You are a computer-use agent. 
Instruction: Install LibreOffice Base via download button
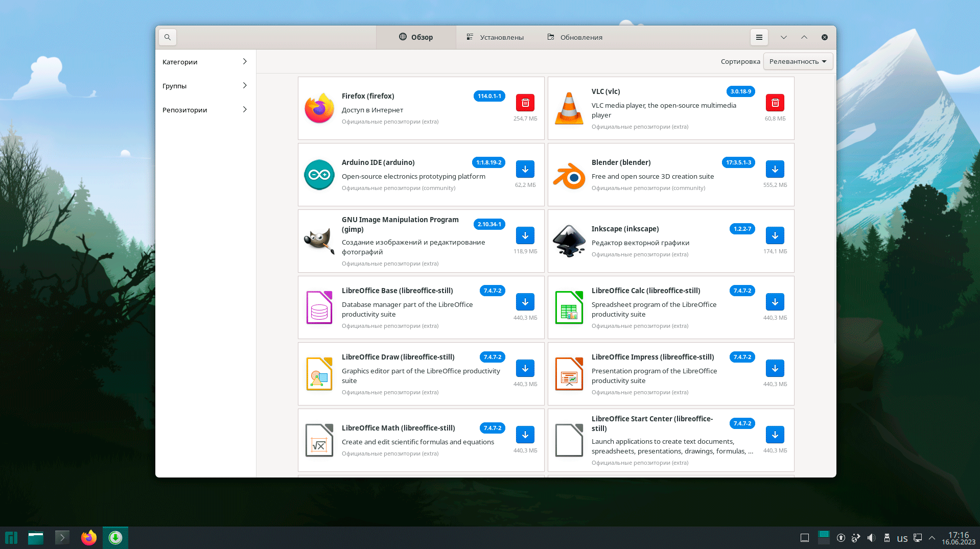[525, 302]
